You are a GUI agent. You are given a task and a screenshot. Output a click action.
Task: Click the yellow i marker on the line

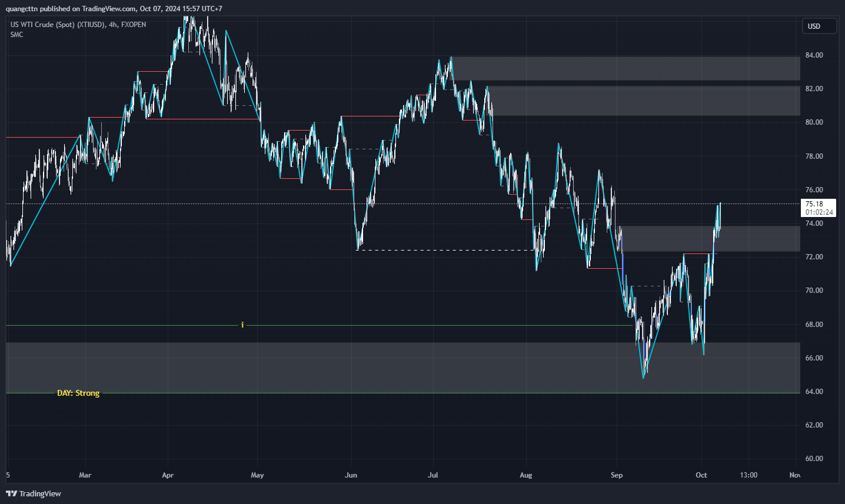(242, 325)
